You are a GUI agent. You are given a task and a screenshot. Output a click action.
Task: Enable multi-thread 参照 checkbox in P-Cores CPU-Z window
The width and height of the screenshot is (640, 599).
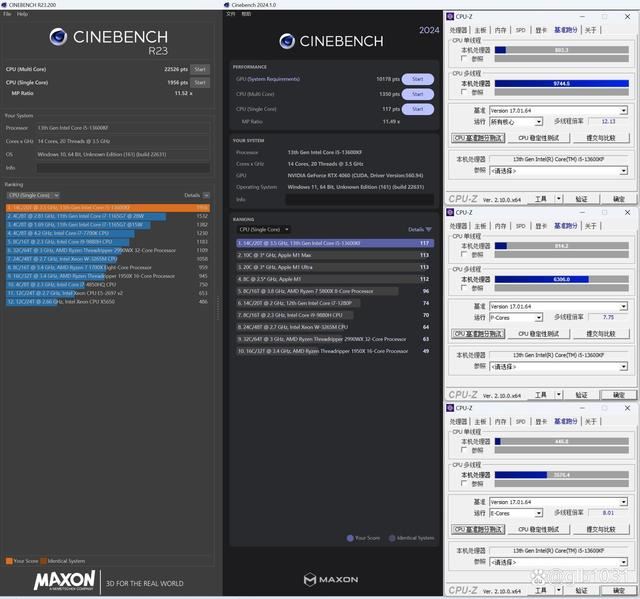point(464,288)
